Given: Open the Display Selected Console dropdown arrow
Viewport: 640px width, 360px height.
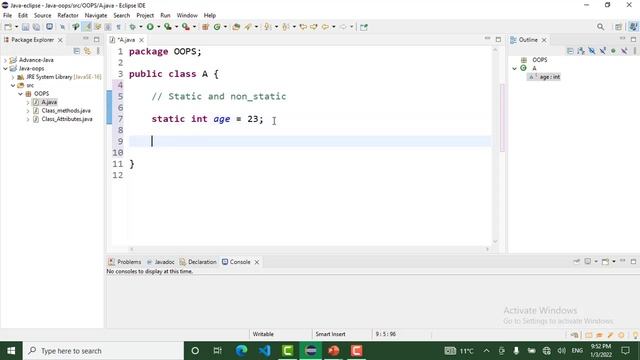Looking at the screenshot, I should coord(596,261).
